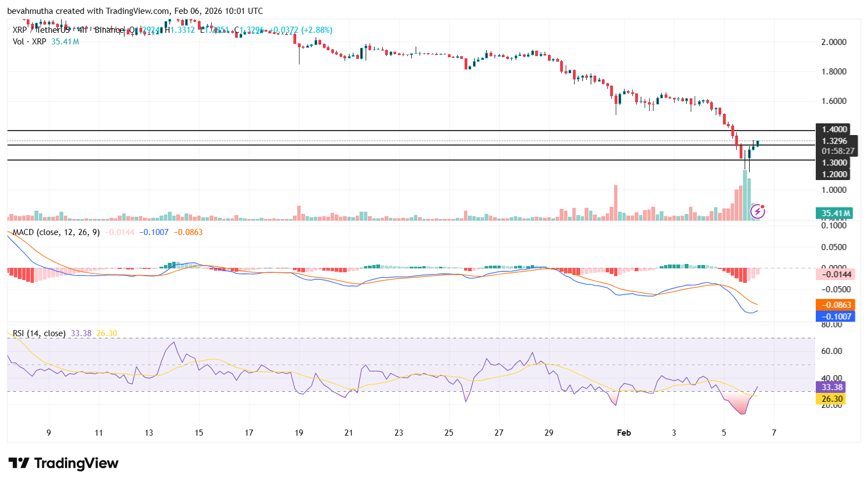This screenshot has height=484, width=868.
Task: Open the TradingView.com attribution link
Action: (x=137, y=11)
